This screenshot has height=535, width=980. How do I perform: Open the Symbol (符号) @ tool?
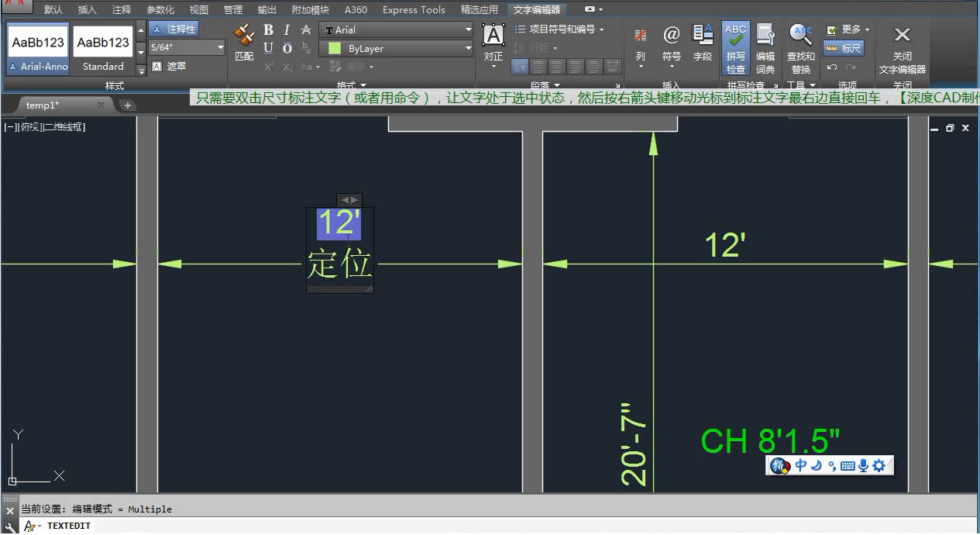click(x=671, y=47)
